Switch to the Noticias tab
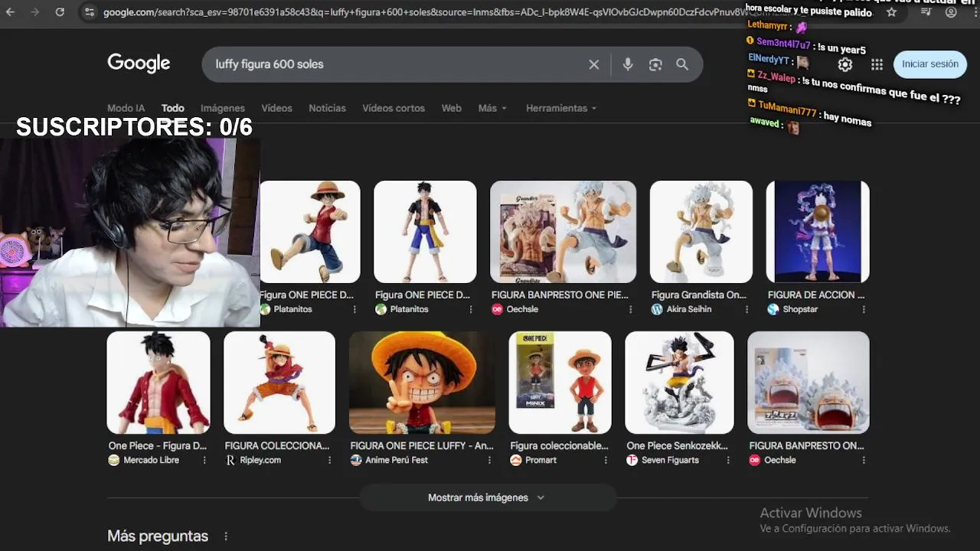The image size is (980, 551). pos(327,108)
